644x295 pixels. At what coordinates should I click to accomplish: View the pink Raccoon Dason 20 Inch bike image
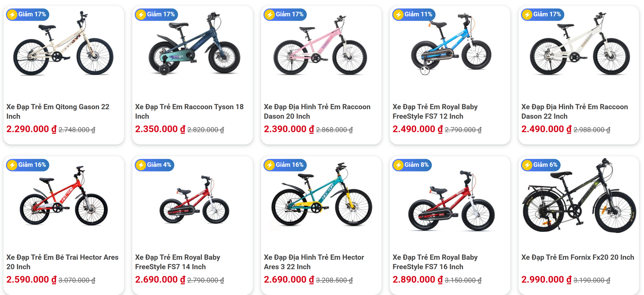(x=320, y=46)
